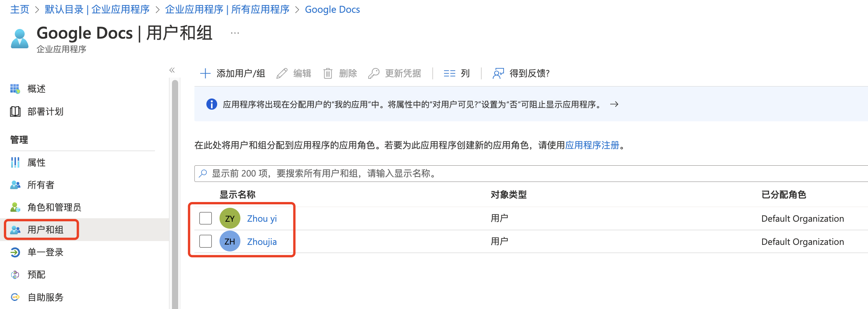868x309 pixels.
Task: Click 添加用户/组 add user button
Action: 233,73
